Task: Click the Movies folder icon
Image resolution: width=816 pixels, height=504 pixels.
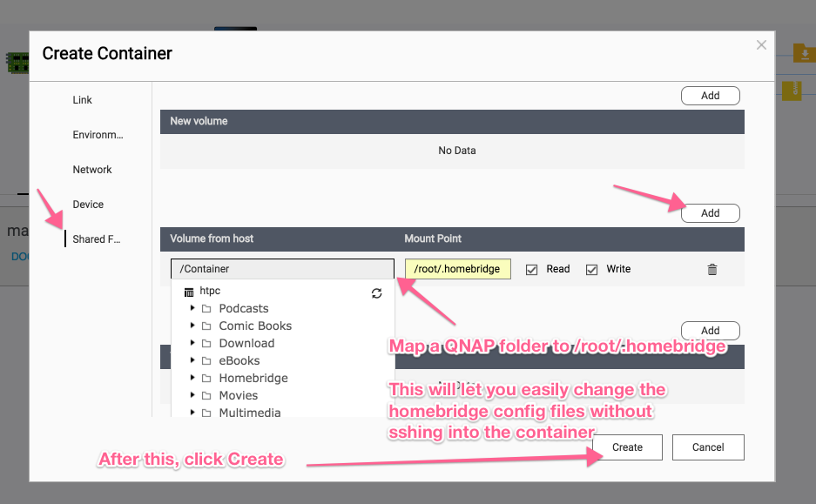Action: point(206,396)
